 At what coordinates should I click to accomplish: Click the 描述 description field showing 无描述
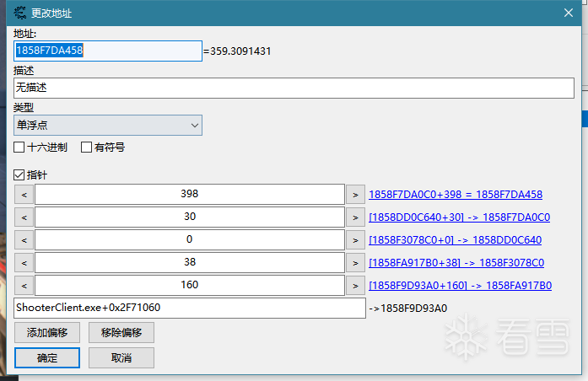[294, 88]
